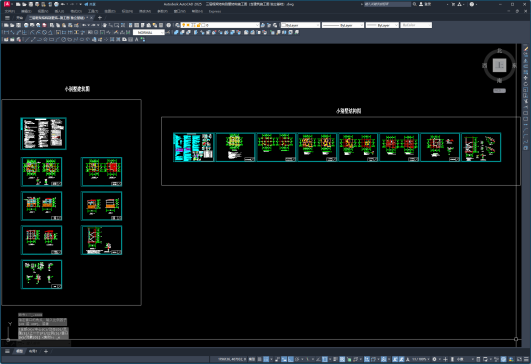Select the Polyline draw tool
Screen dimensions: 531x364
coord(40,40)
